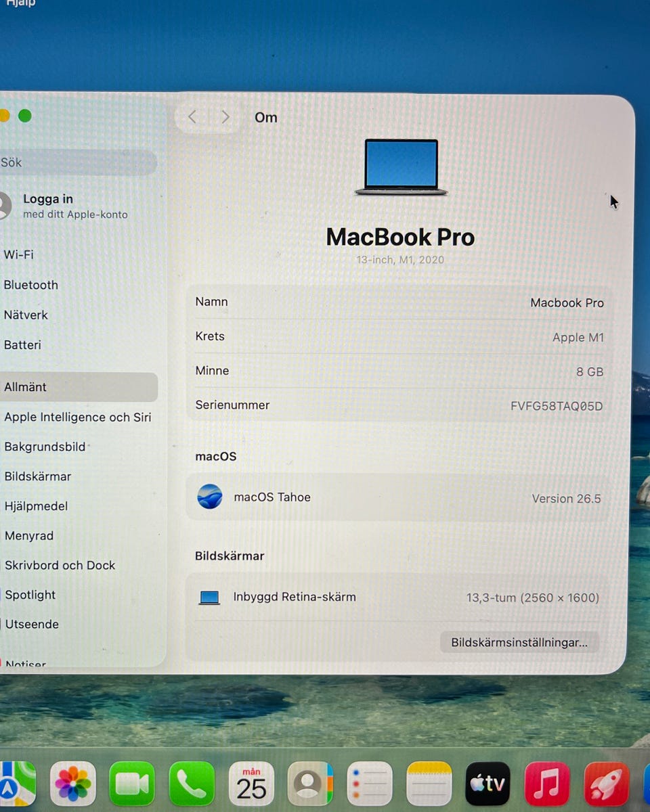Click the 13-inch, M1, 2020 subtitle

tap(400, 260)
